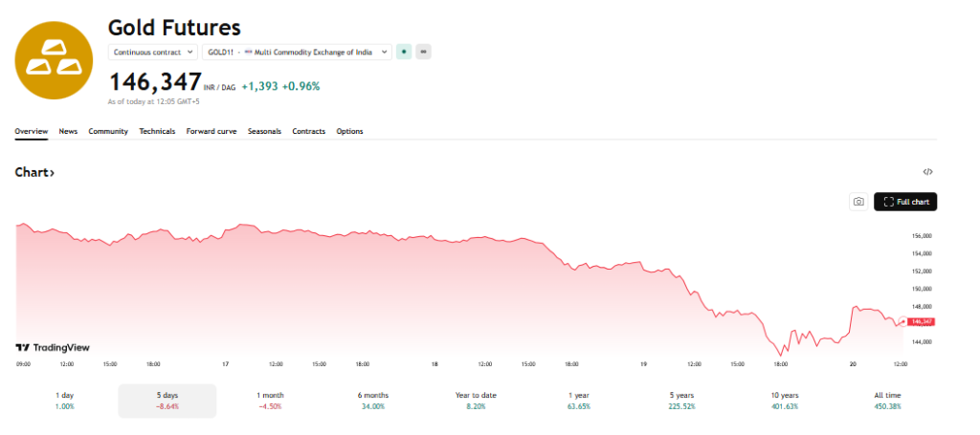Click the 146,347 price value
Viewport: 980px width, 435px height.
[155, 82]
